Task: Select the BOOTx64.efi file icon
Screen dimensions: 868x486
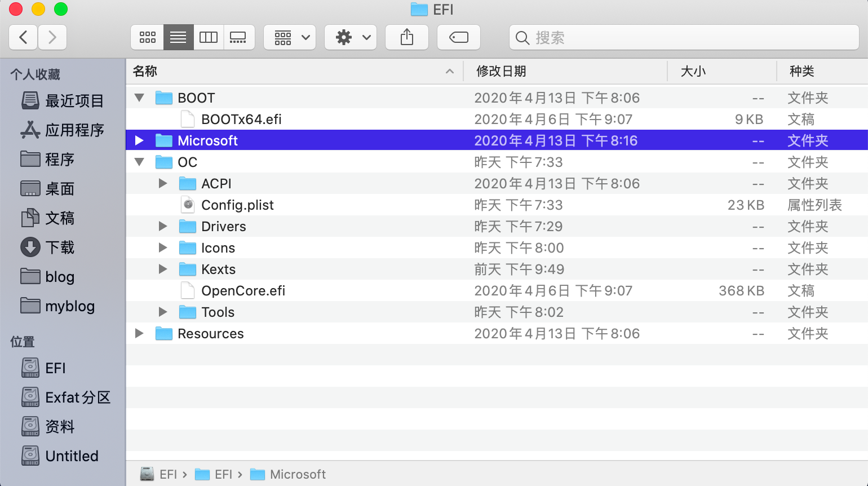Action: [188, 119]
